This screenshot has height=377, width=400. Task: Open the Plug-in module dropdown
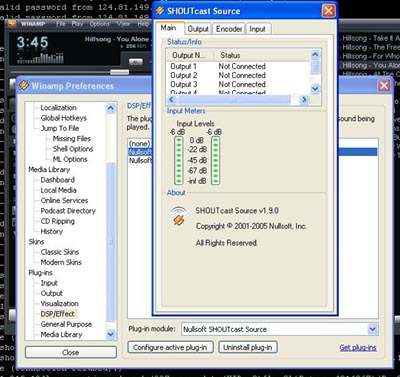tap(373, 329)
